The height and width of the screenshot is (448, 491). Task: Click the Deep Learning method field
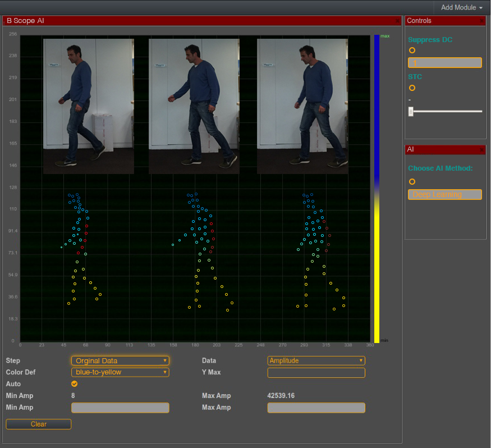click(x=444, y=194)
